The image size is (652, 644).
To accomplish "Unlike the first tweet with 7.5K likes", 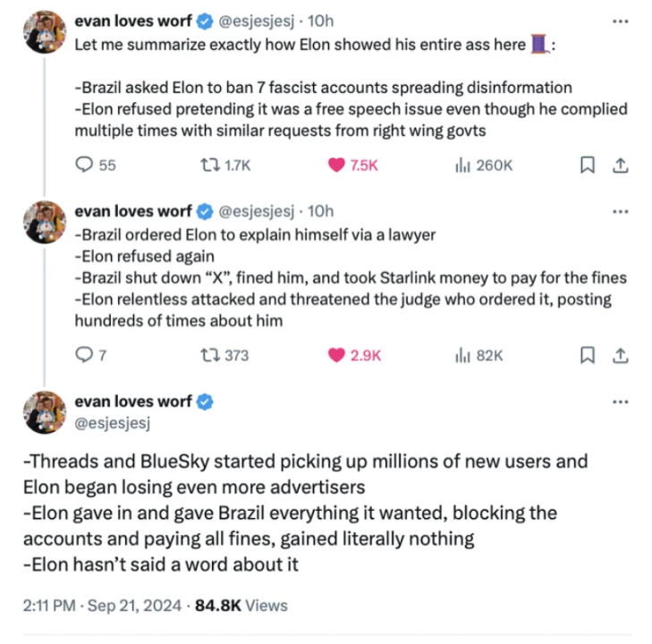I will tap(337, 165).
